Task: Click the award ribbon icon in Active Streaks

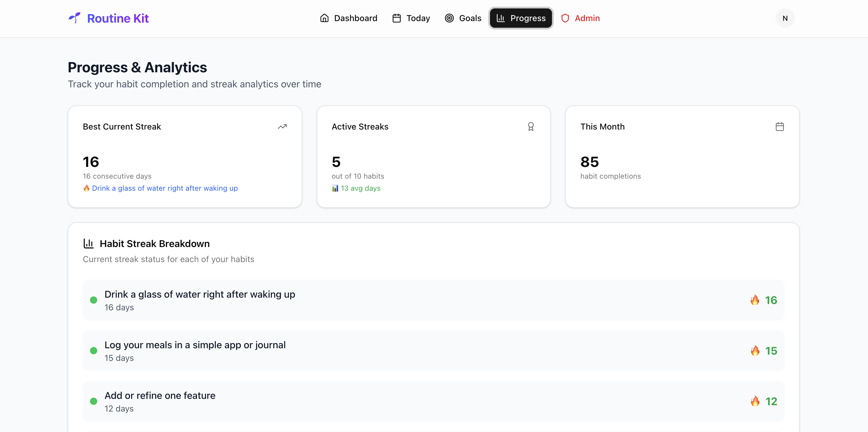Action: tap(531, 127)
